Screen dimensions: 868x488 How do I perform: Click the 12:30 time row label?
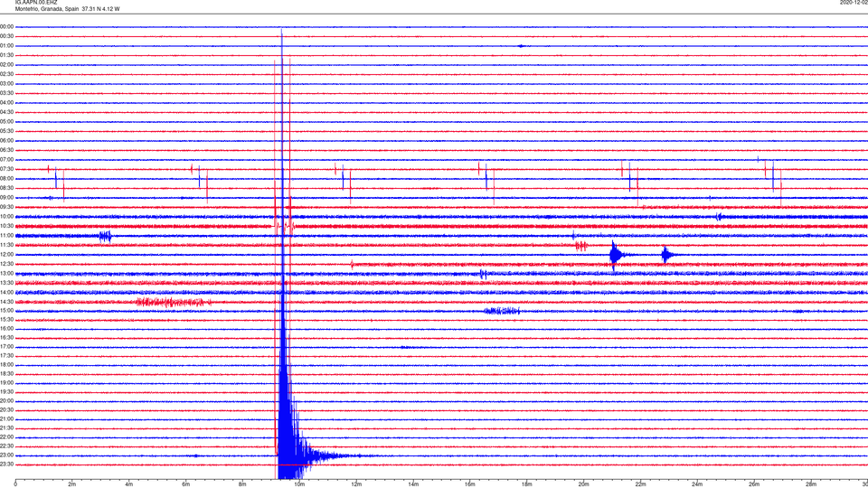pyautogui.click(x=6, y=264)
